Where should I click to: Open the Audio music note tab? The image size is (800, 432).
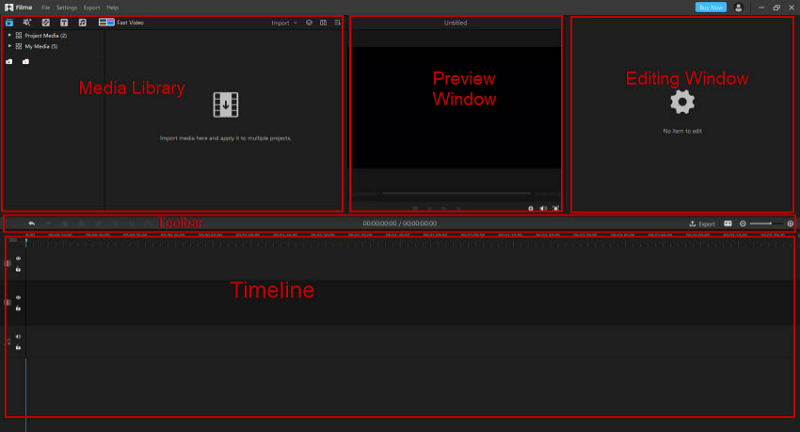pyautogui.click(x=84, y=22)
